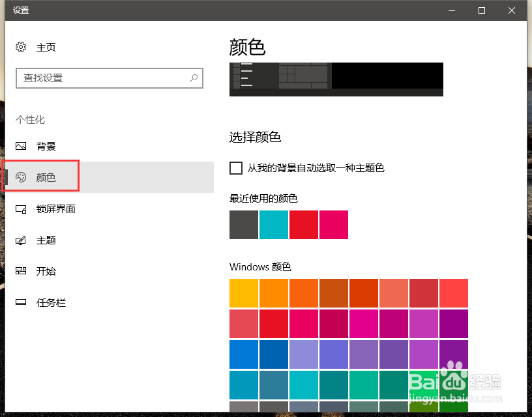Enable 从我的背景自动选取一种主题色 checkbox
532x417 pixels.
pyautogui.click(x=236, y=168)
